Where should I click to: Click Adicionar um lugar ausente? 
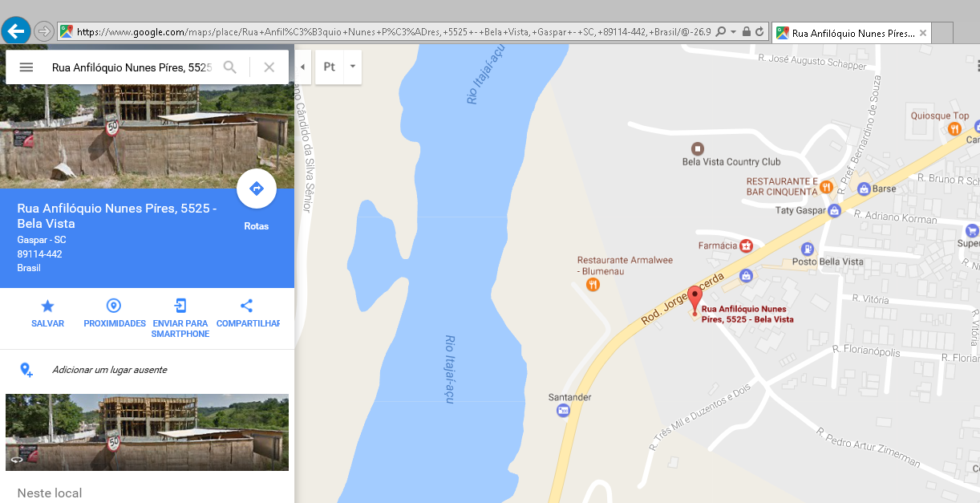(110, 370)
